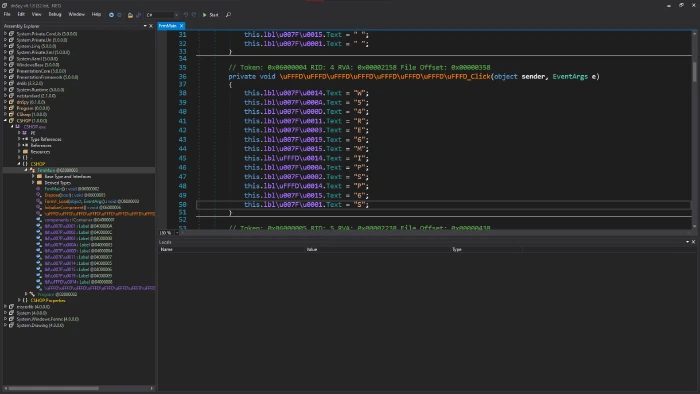
Task: Click the Redo toolbar icon
Action: point(194,15)
